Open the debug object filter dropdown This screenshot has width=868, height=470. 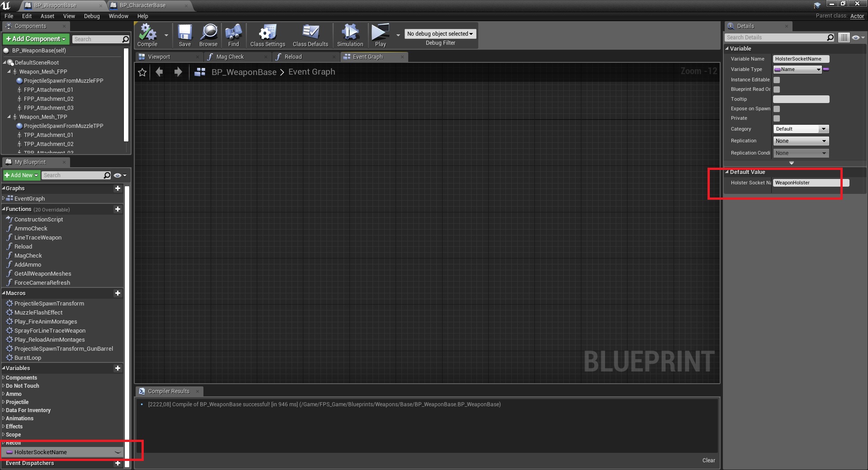tap(440, 34)
